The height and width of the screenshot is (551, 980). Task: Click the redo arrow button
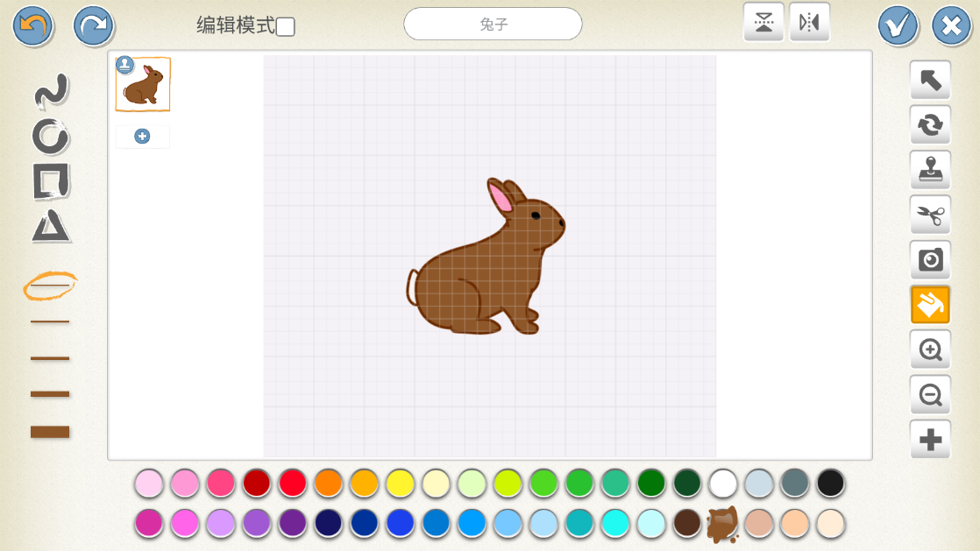pyautogui.click(x=94, y=25)
